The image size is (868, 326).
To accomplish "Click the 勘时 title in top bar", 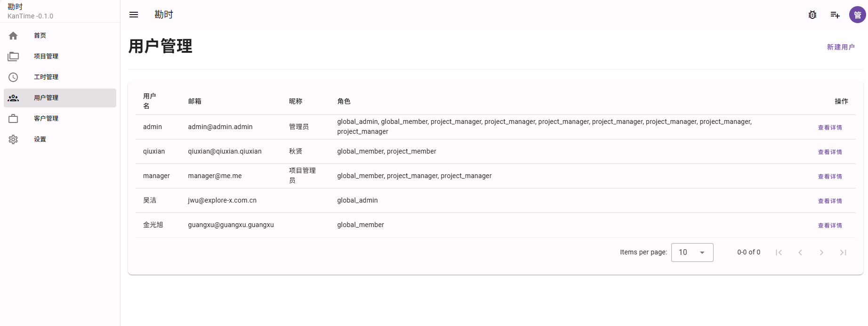I will (x=164, y=15).
